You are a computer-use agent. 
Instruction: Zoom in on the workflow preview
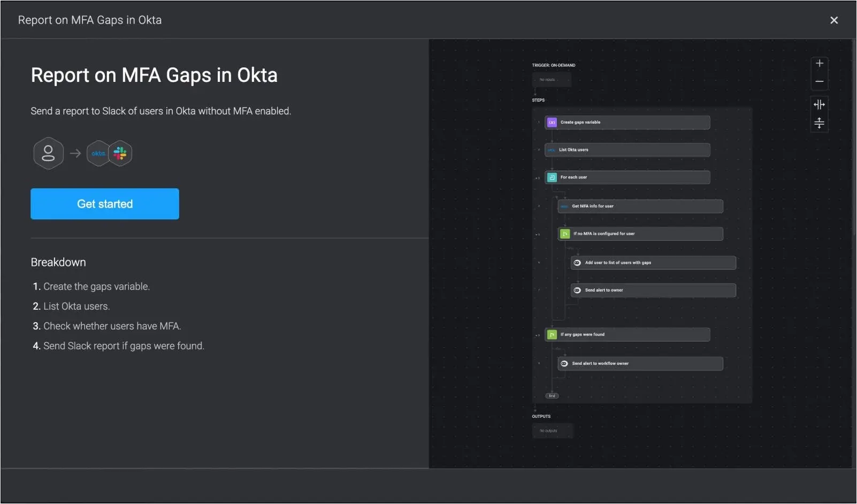[819, 63]
